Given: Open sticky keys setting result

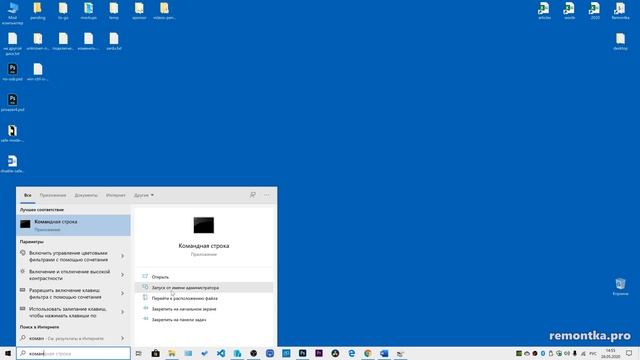Looking at the screenshot, I should click(68, 312).
